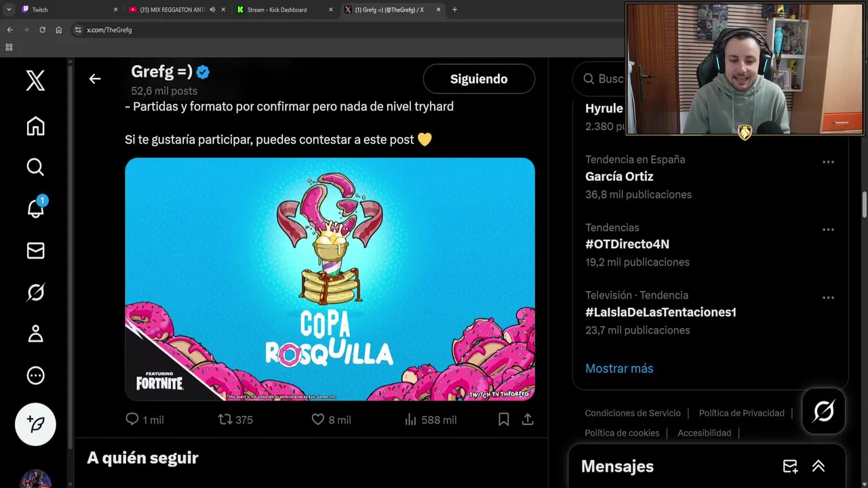
Task: Click the X logo in the sidebar
Action: click(x=35, y=81)
